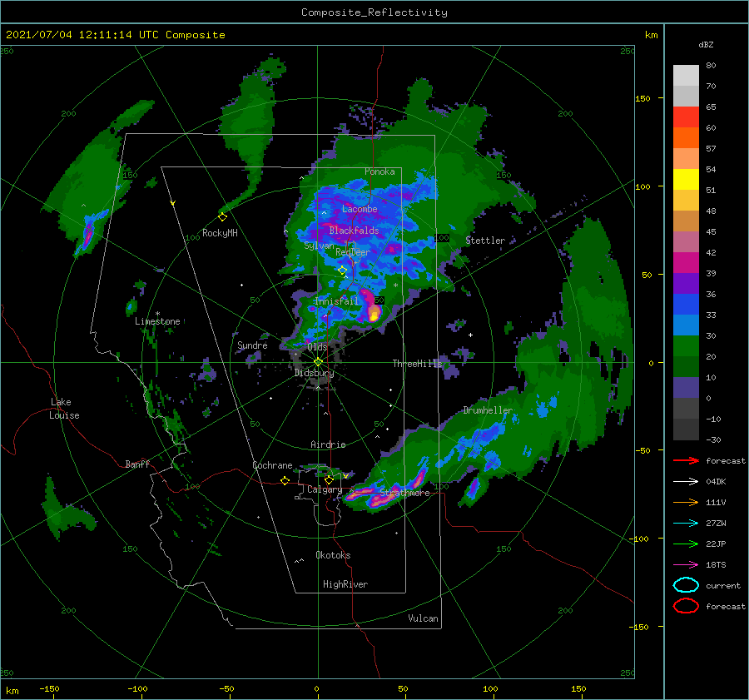
Task: Click the Strathmore label
Action: coord(404,493)
